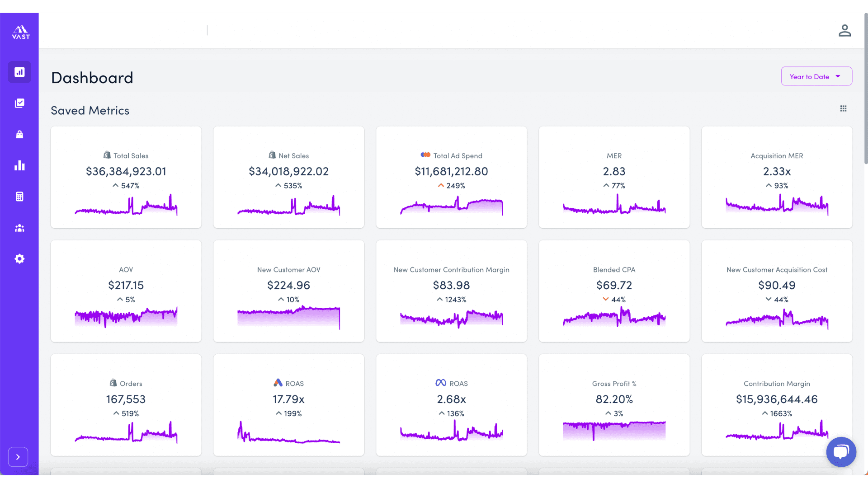This screenshot has height=488, width=868.
Task: Click the Year to Date dropdown arrow
Action: pyautogui.click(x=838, y=76)
